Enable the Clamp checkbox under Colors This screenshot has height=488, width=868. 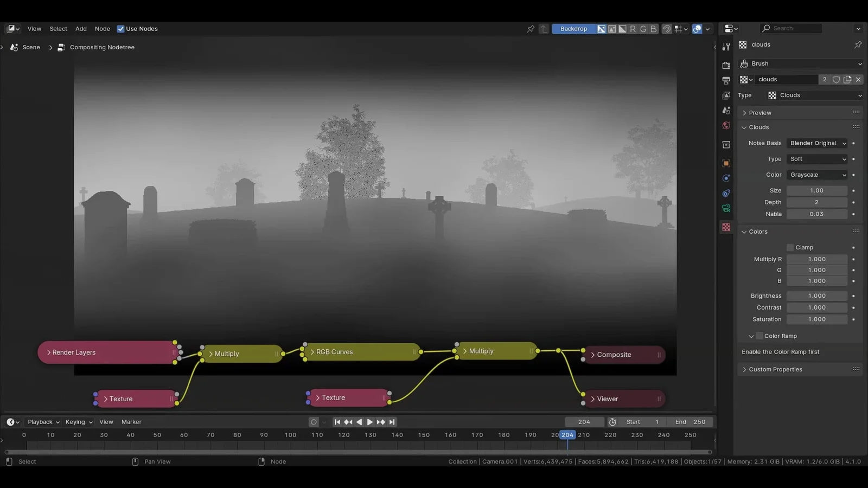[x=790, y=248]
